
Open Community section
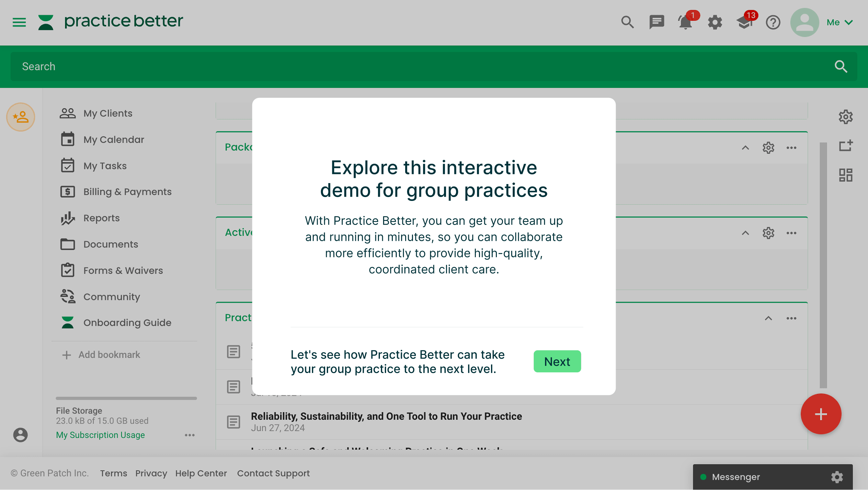[100, 297]
